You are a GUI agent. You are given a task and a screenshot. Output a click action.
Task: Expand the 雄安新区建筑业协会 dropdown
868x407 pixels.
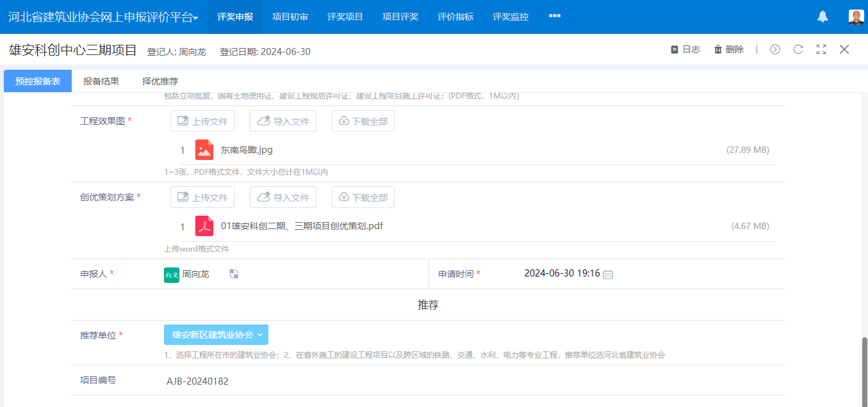coord(217,335)
